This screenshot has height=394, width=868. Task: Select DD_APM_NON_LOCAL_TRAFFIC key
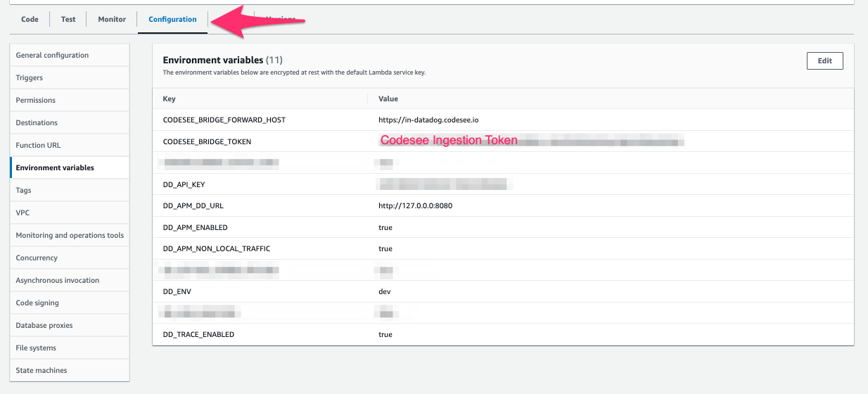point(216,248)
